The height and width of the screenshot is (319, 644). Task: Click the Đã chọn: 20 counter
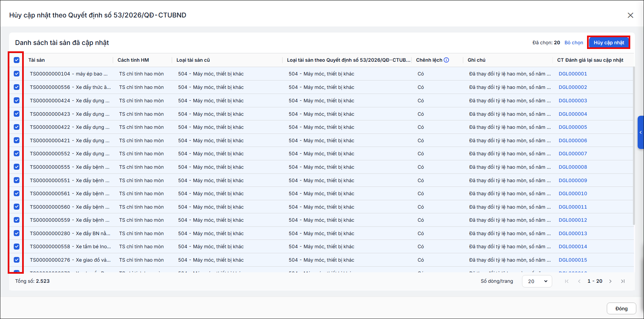pyautogui.click(x=546, y=43)
